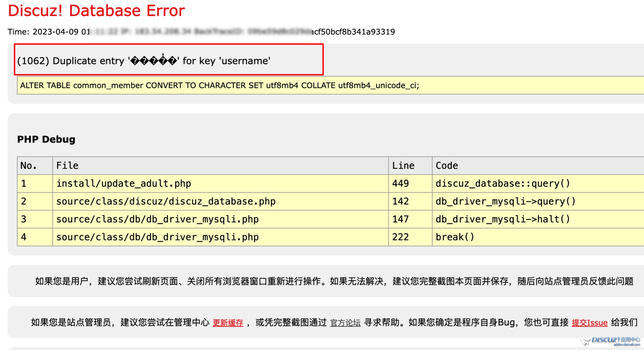The height and width of the screenshot is (350, 644).
Task: Click the discuz_database.php file path cell
Action: coord(166,201)
